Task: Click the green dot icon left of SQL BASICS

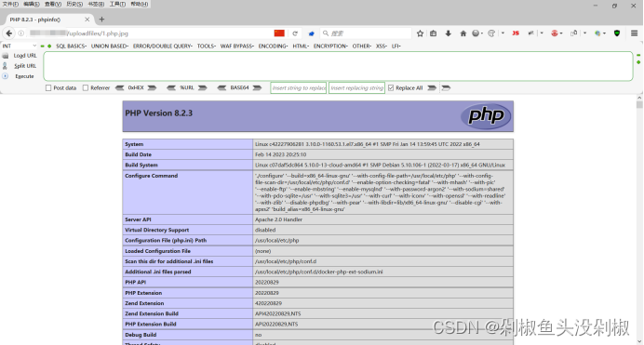Action: point(49,46)
